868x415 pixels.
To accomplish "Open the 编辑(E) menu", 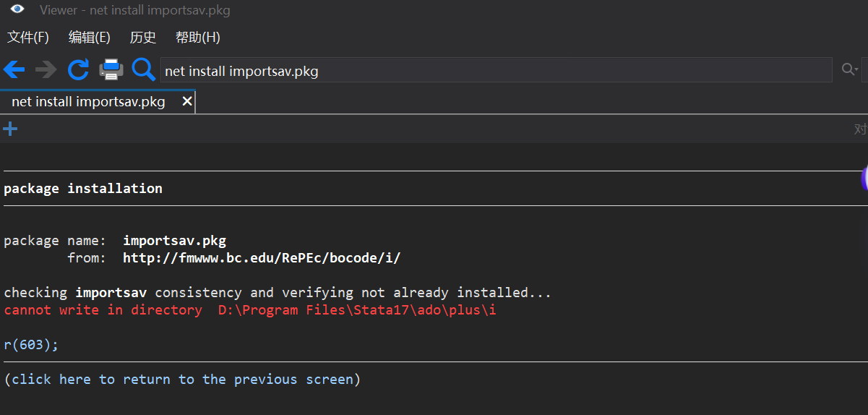I will click(90, 37).
